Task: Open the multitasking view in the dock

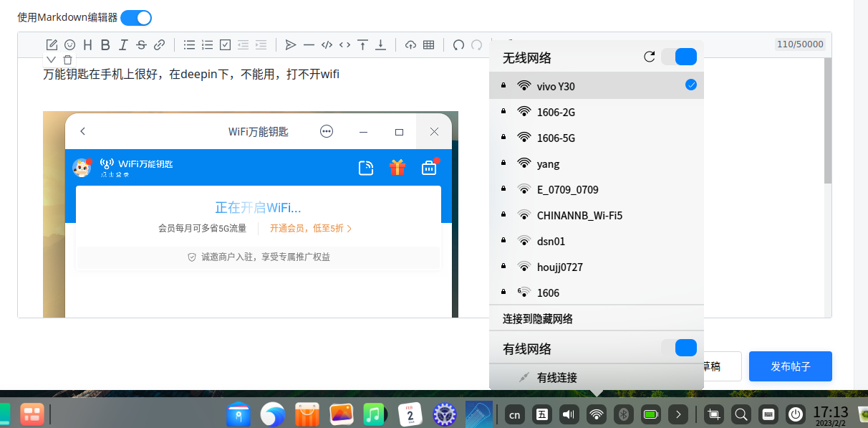Action: click(x=32, y=414)
